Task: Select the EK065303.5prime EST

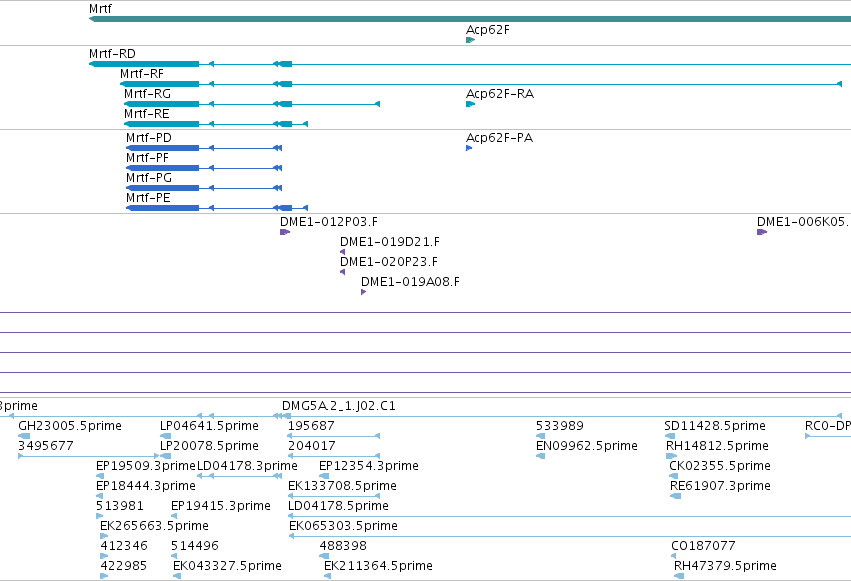Action: point(569,537)
